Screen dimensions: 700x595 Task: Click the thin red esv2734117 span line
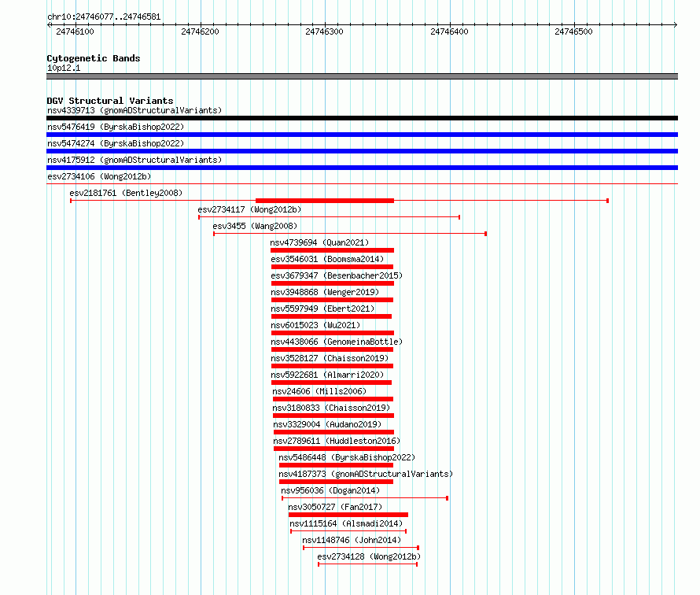point(329,217)
